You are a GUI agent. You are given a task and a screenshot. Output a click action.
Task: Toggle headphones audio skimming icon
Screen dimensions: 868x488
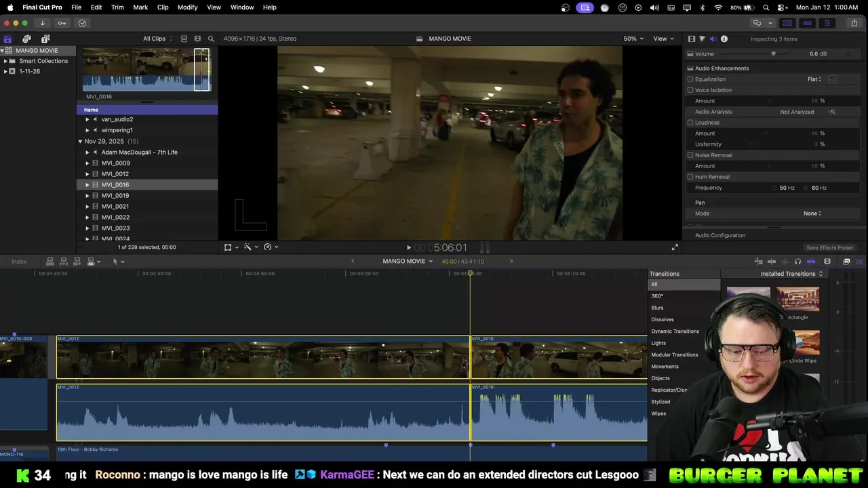797,262
